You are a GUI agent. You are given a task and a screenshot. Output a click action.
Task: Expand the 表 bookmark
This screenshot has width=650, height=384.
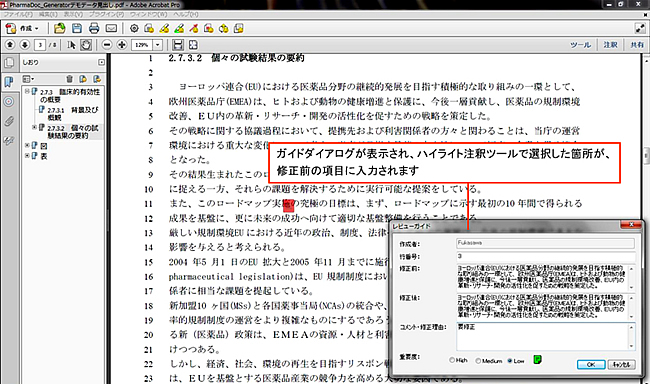(27, 156)
